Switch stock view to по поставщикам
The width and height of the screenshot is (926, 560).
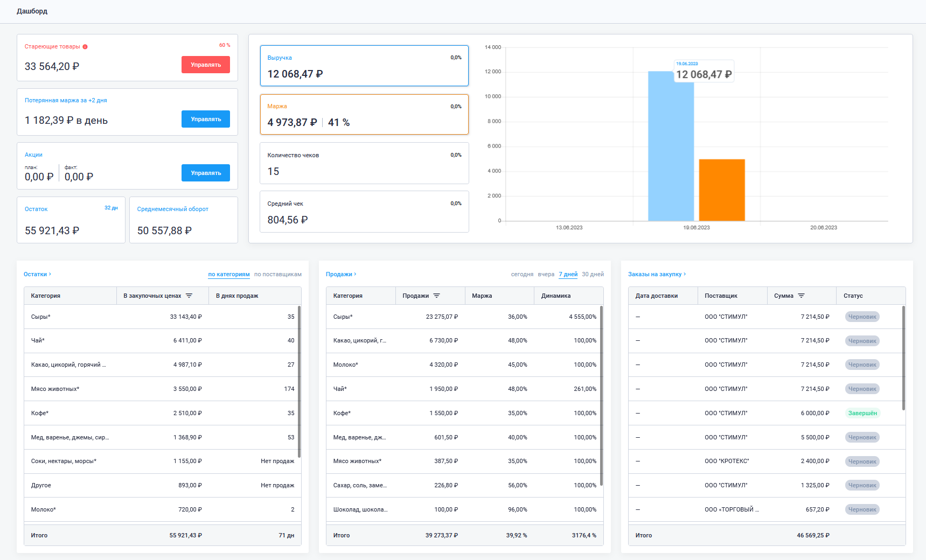[277, 274]
